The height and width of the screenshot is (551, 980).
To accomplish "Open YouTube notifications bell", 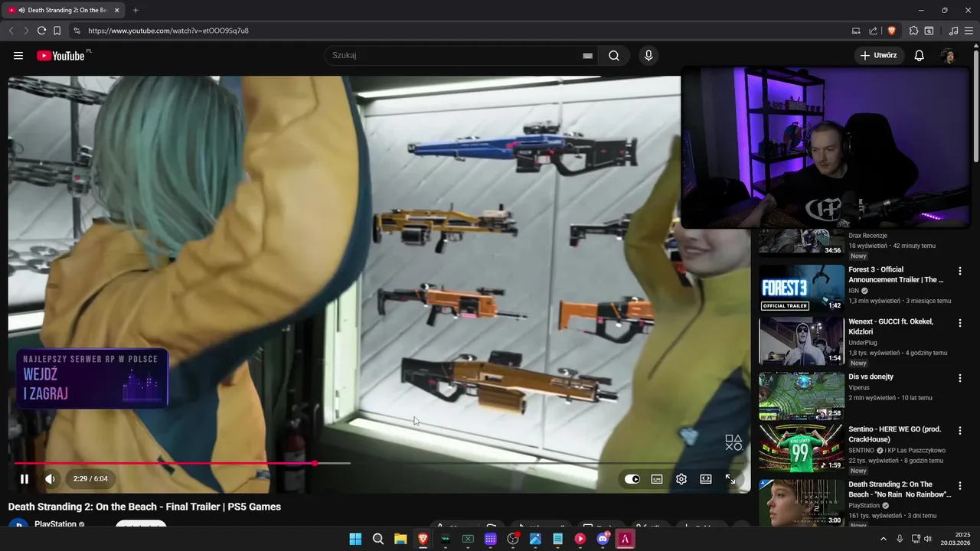I will tap(920, 56).
